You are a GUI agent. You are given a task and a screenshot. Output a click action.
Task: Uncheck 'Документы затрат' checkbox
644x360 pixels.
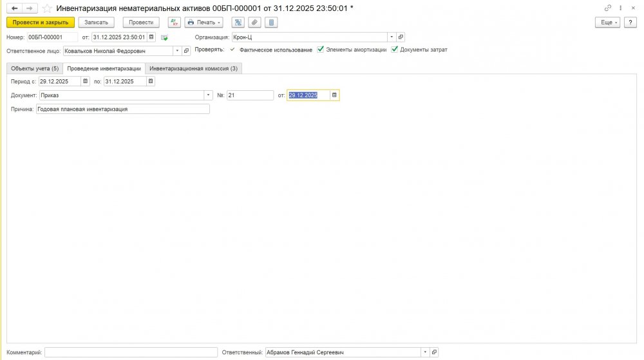(394, 50)
